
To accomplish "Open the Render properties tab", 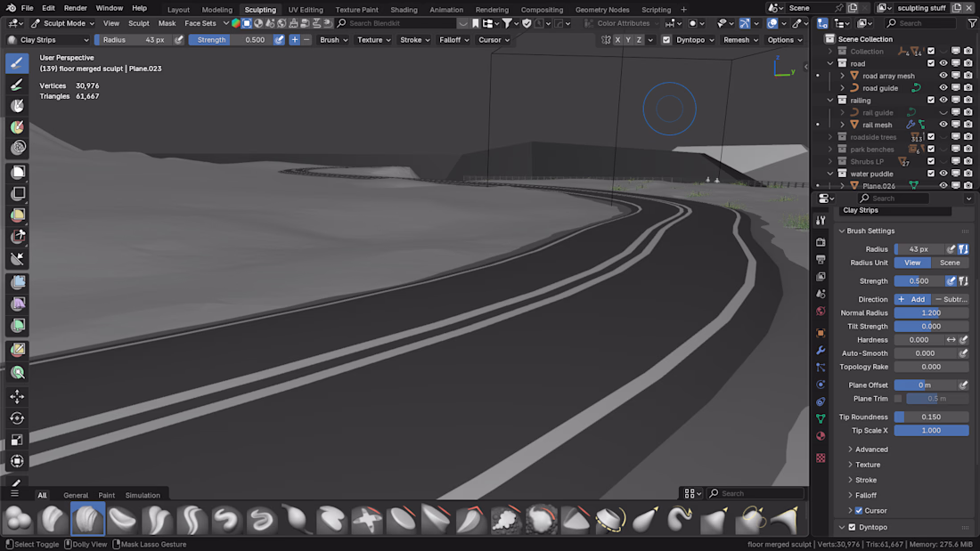I will 821,242.
